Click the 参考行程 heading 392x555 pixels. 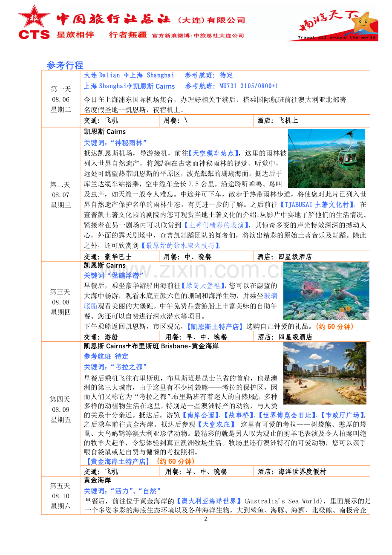click(65, 65)
